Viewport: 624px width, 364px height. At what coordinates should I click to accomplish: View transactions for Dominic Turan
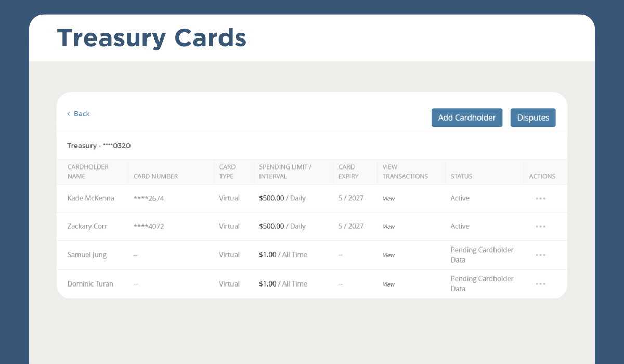[x=388, y=284]
